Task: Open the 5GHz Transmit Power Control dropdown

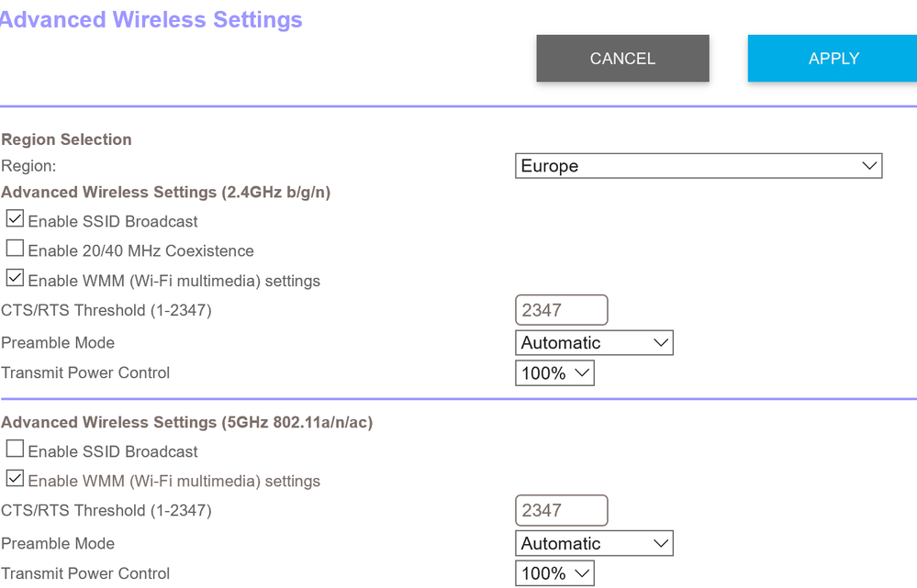Action: (x=554, y=572)
